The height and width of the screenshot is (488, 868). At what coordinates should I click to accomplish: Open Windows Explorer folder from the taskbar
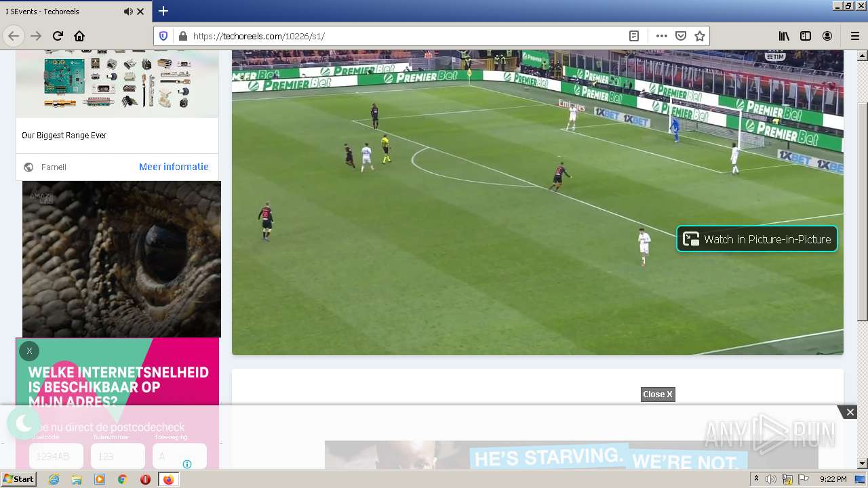tap(77, 479)
